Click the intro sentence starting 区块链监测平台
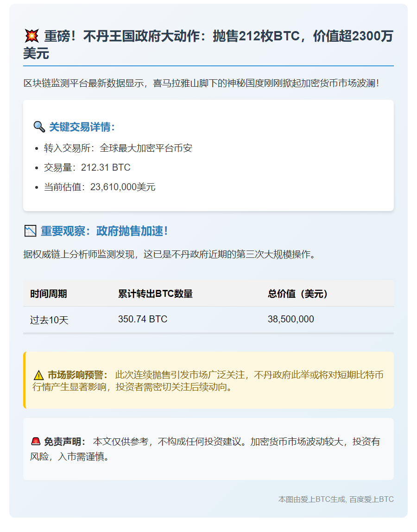The width and height of the screenshot is (417, 532). tap(202, 83)
